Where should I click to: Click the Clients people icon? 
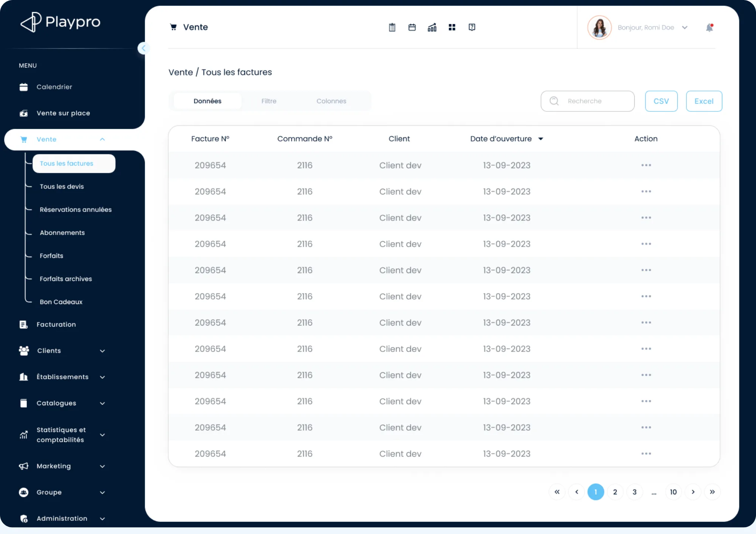(x=24, y=351)
